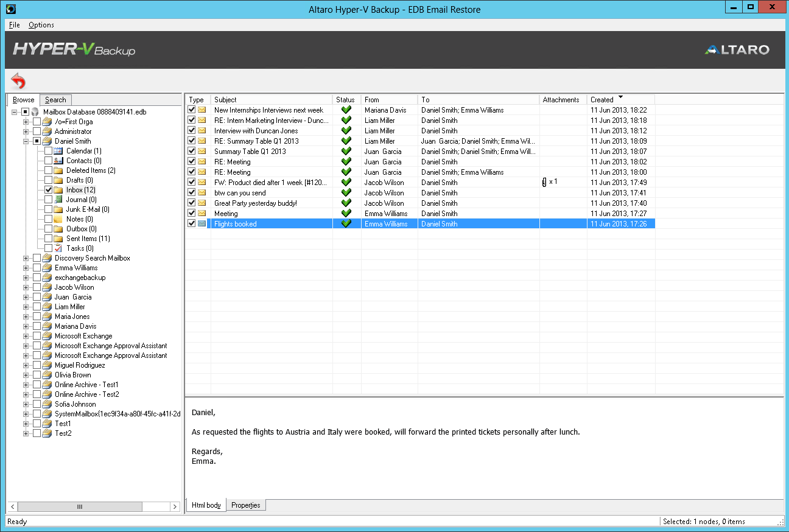The image size is (789, 532).
Task: Uncheck the 'Flights booked' email checkbox
Action: point(192,224)
